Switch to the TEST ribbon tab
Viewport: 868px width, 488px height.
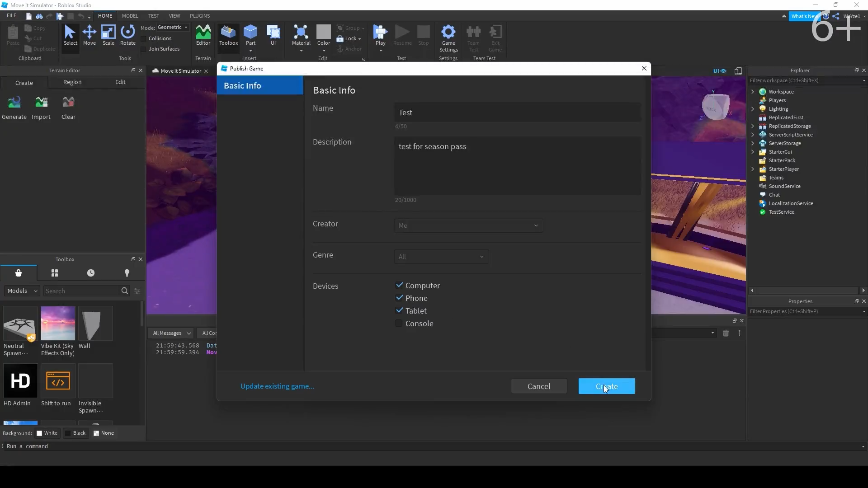point(154,16)
